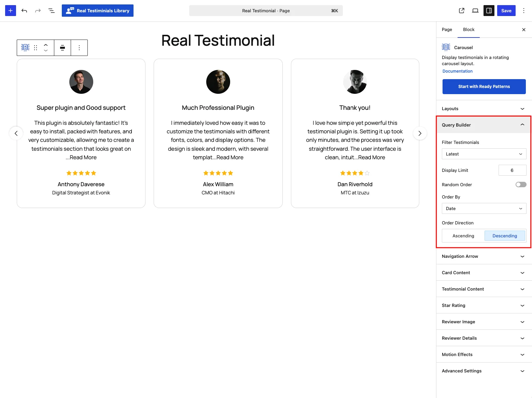
Task: Open the Documentation link
Action: coord(458,71)
